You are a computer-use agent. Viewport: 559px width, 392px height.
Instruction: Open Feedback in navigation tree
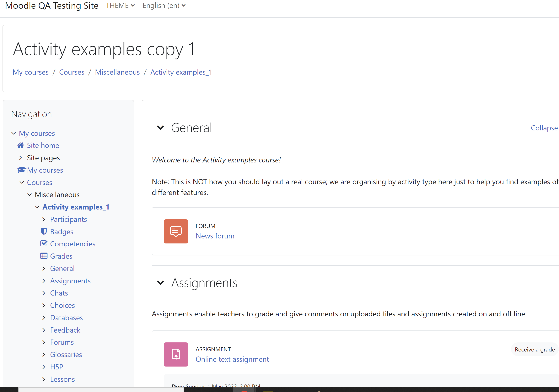pyautogui.click(x=65, y=330)
